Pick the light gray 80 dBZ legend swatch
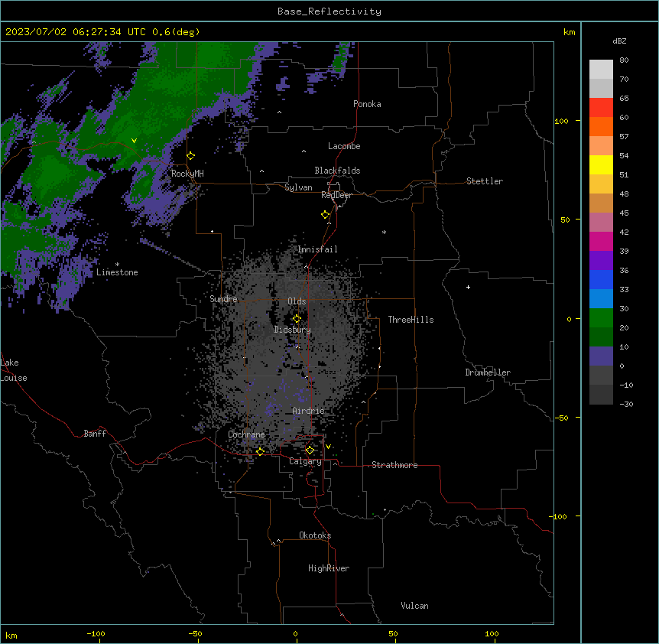This screenshot has width=659, height=644. click(x=601, y=70)
